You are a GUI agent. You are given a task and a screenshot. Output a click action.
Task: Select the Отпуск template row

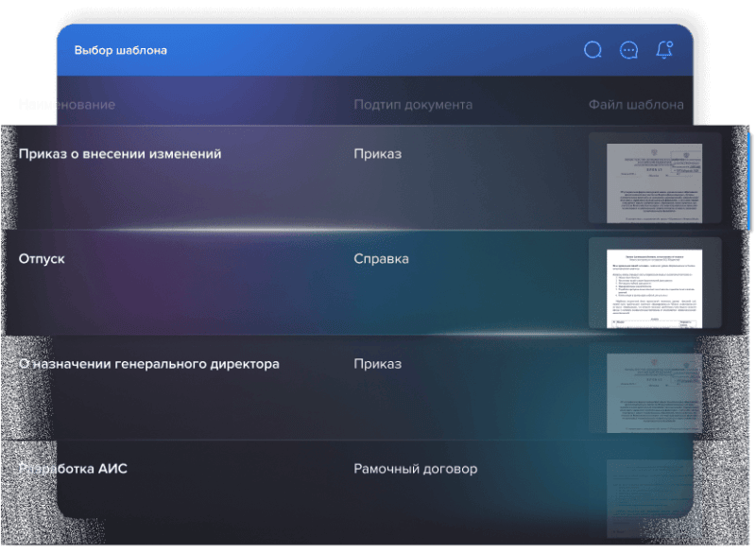[43, 258]
